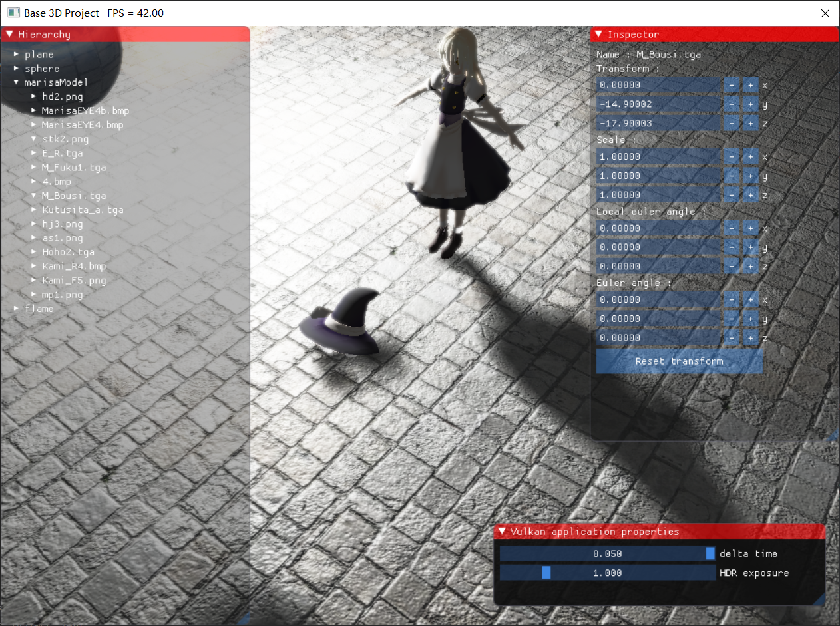
Task: Click the Scale x value field
Action: (x=658, y=156)
